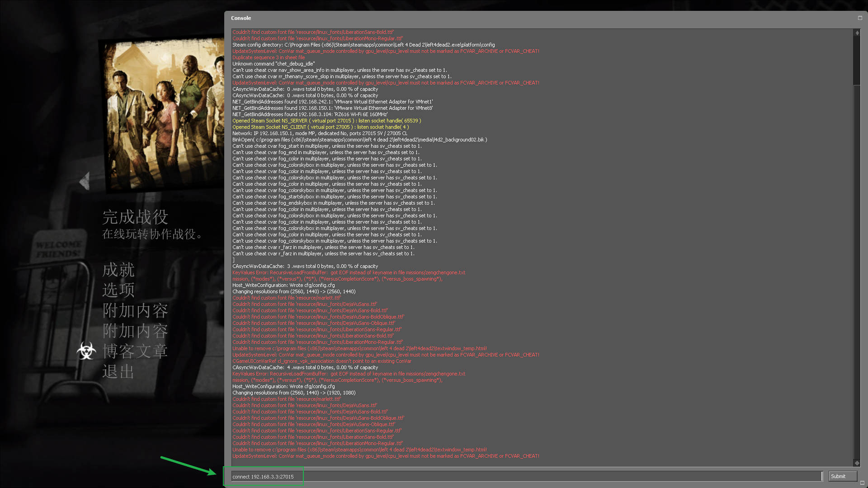Click the console scrollbar up arrow
868x488 pixels.
pos(857,33)
